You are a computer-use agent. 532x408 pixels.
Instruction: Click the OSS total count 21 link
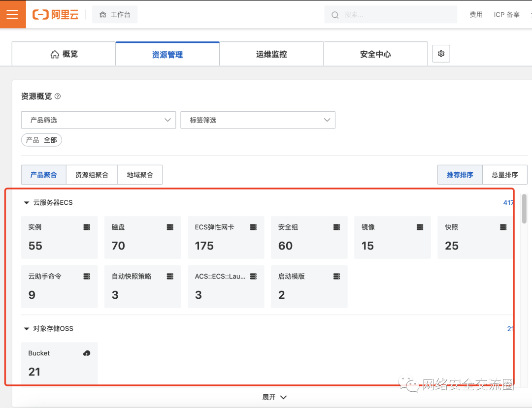coord(510,329)
